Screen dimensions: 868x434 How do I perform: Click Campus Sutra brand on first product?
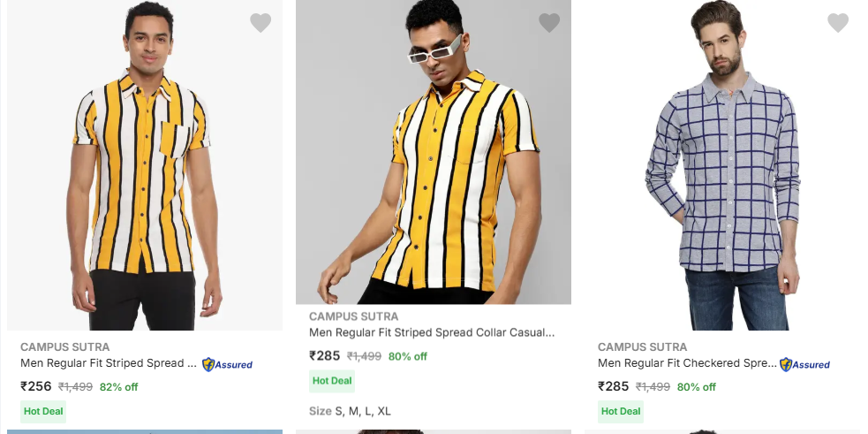tap(65, 347)
